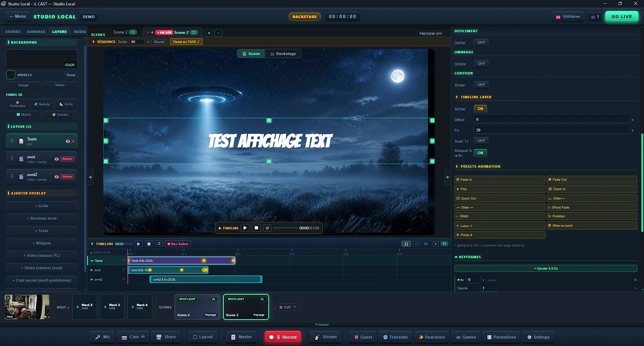Click the GO LIVE button

click(622, 16)
